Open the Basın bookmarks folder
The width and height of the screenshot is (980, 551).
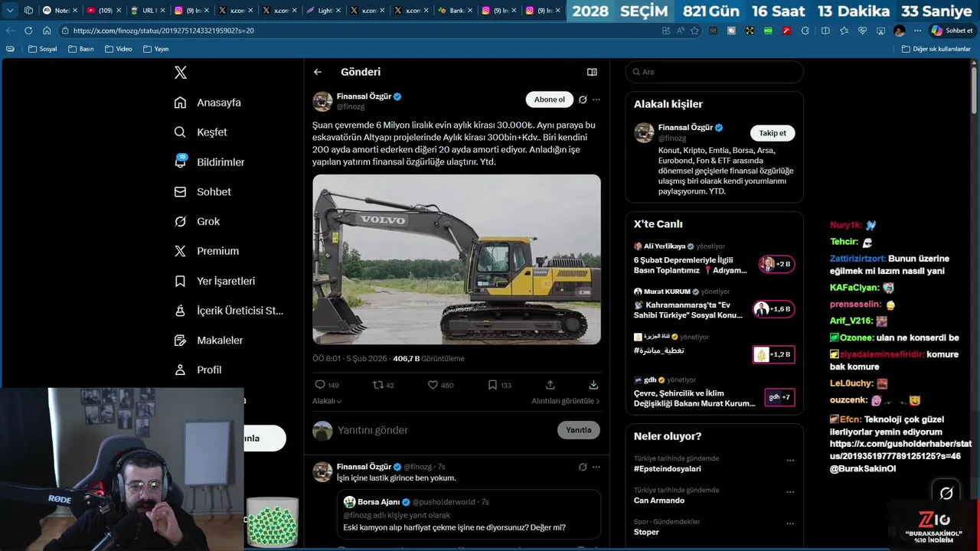[81, 49]
